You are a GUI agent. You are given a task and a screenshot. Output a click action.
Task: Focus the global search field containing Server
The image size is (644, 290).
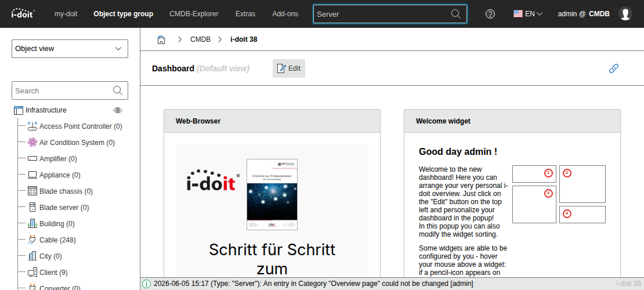[x=390, y=14]
